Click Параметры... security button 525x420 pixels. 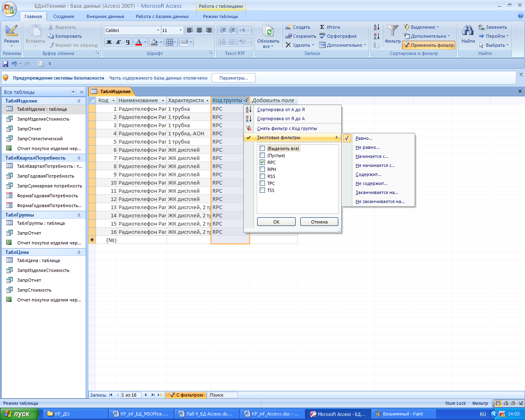233,78
